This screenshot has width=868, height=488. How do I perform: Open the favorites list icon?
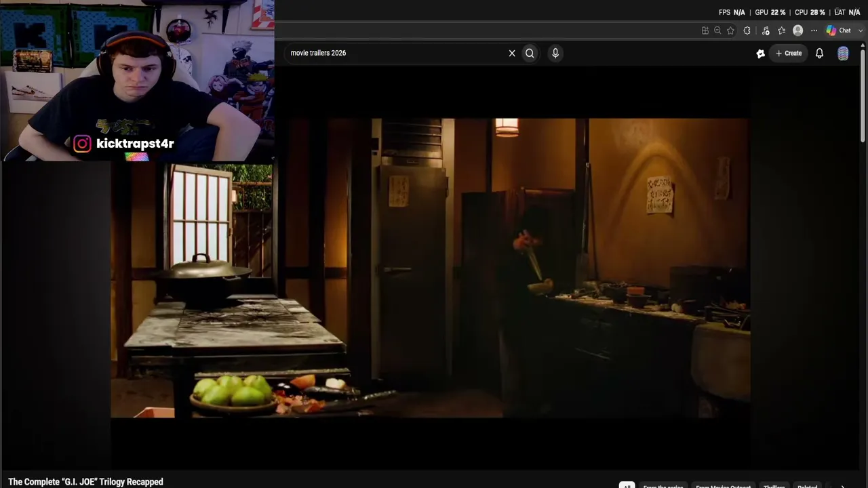coord(782,30)
